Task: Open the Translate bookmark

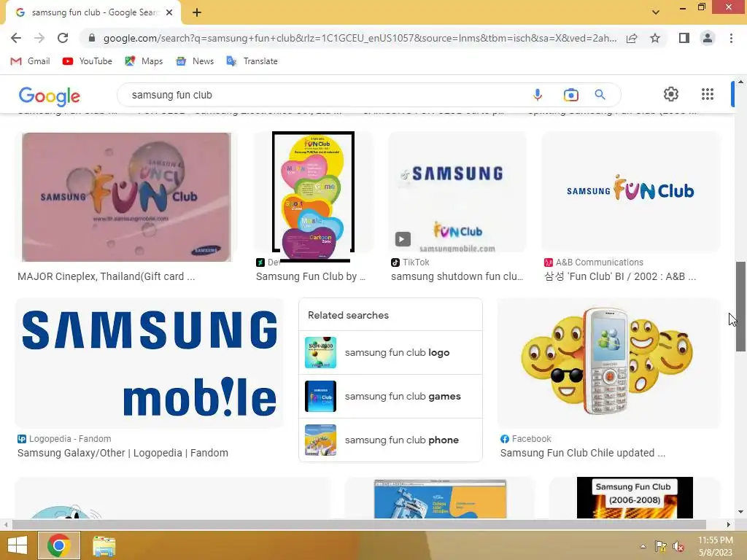Action: click(252, 61)
